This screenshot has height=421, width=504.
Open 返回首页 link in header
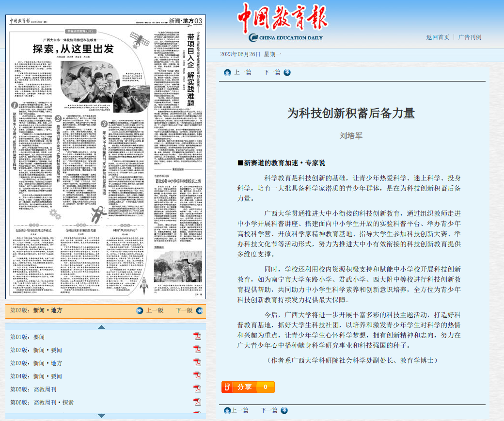tap(438, 37)
